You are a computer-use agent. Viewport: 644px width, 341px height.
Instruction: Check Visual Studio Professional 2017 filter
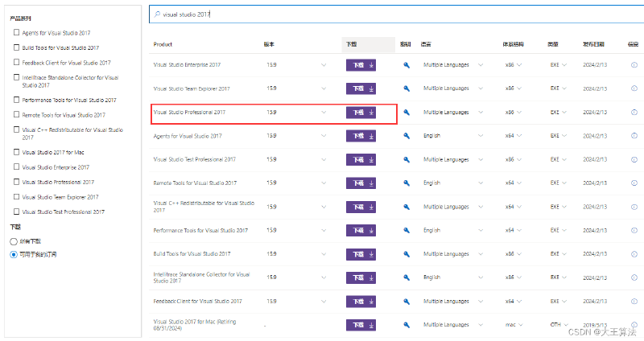(16, 182)
